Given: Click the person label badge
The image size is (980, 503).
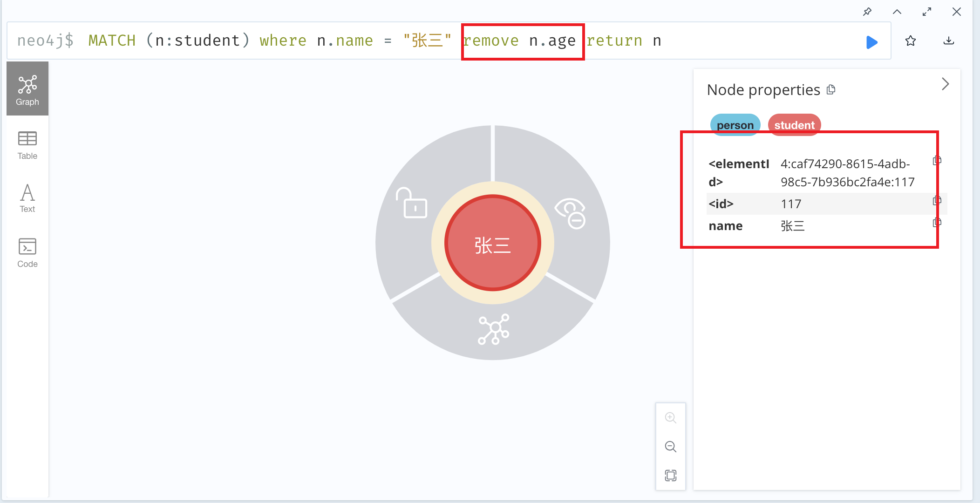Looking at the screenshot, I should click(x=735, y=125).
